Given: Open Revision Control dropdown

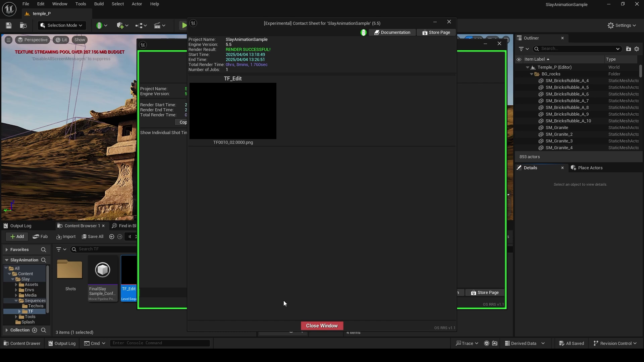Looking at the screenshot, I should 615,343.
